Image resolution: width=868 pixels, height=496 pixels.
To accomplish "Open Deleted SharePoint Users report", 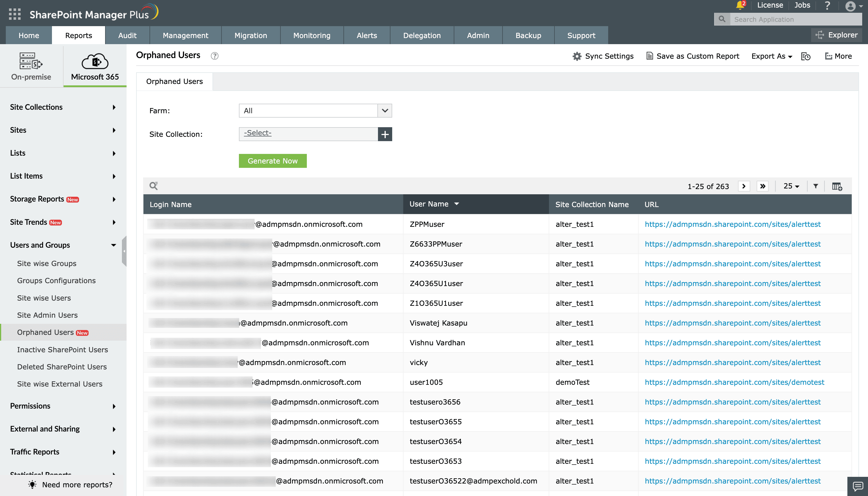I will [x=62, y=367].
